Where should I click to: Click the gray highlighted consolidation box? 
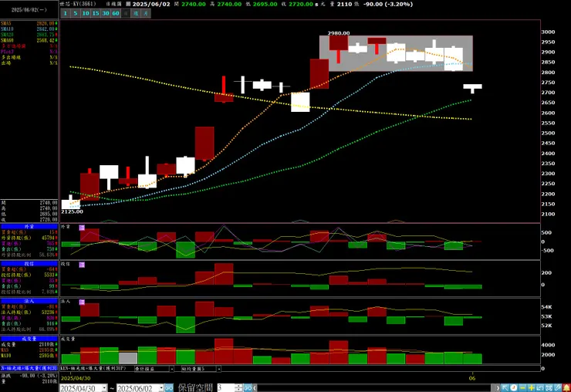[396, 53]
